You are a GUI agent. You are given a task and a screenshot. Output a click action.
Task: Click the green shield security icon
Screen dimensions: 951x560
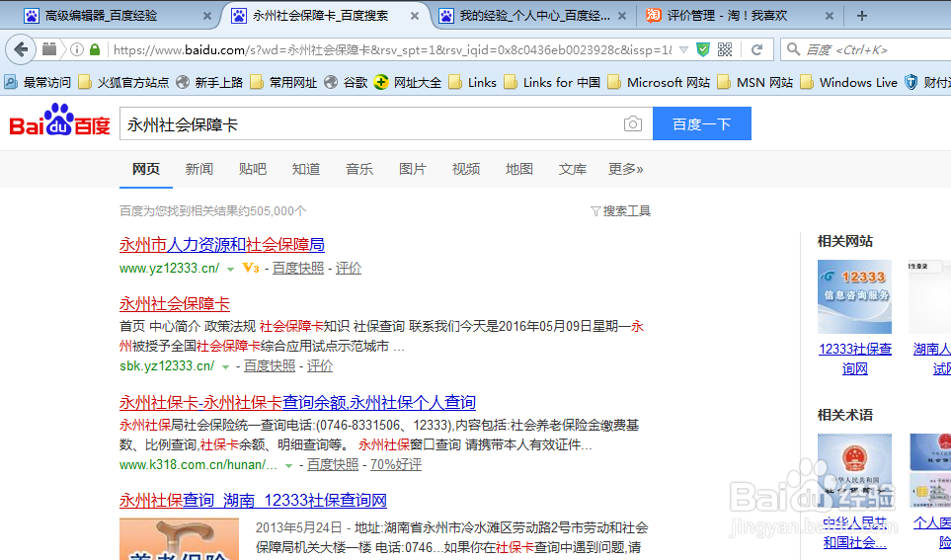pyautogui.click(x=703, y=49)
